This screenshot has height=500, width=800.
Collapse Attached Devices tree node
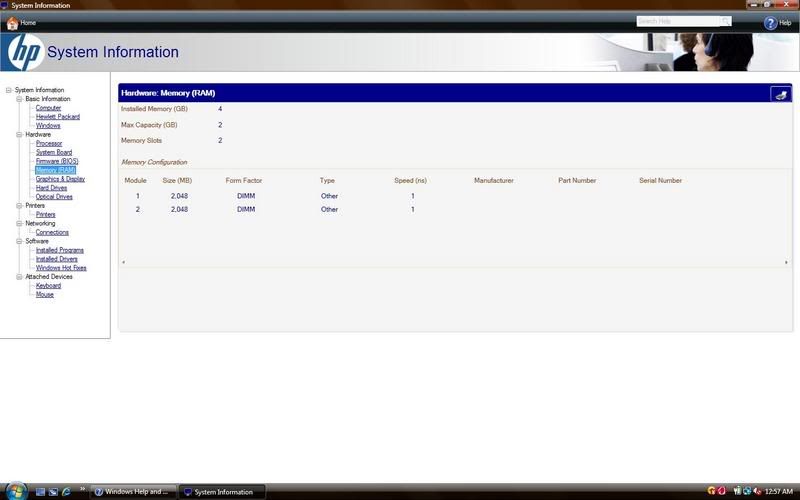19,277
